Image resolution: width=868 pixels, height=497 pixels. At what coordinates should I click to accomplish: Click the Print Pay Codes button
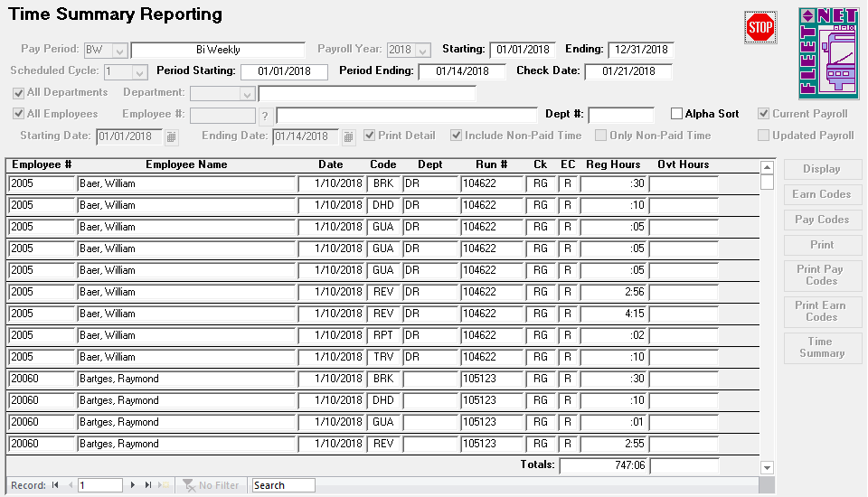tap(821, 276)
